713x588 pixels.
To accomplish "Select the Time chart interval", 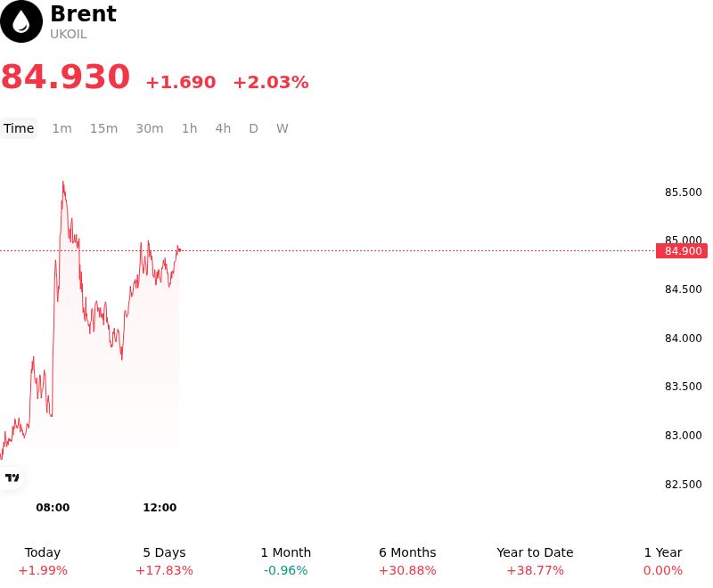I will tap(19, 128).
